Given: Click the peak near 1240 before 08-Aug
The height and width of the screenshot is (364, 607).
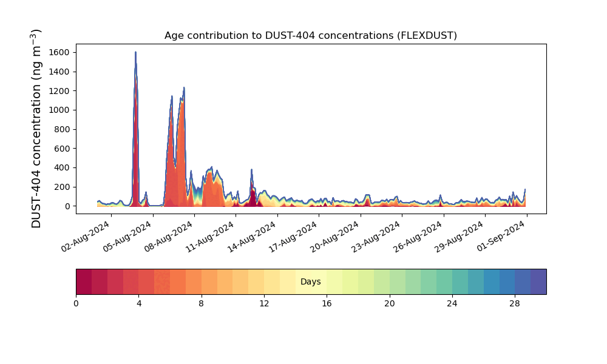Looking at the screenshot, I should (x=184, y=88).
